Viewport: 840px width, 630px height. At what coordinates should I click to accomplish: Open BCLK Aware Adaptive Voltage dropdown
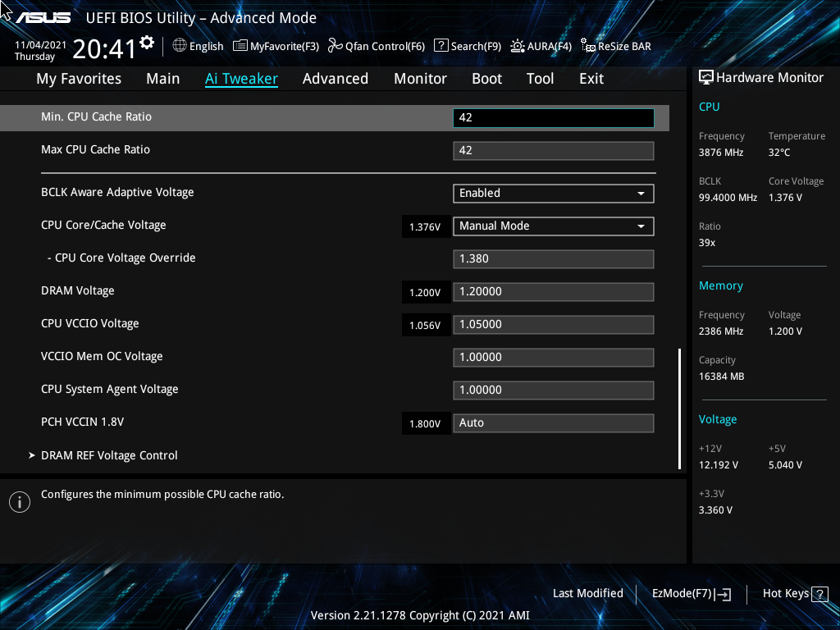click(554, 194)
